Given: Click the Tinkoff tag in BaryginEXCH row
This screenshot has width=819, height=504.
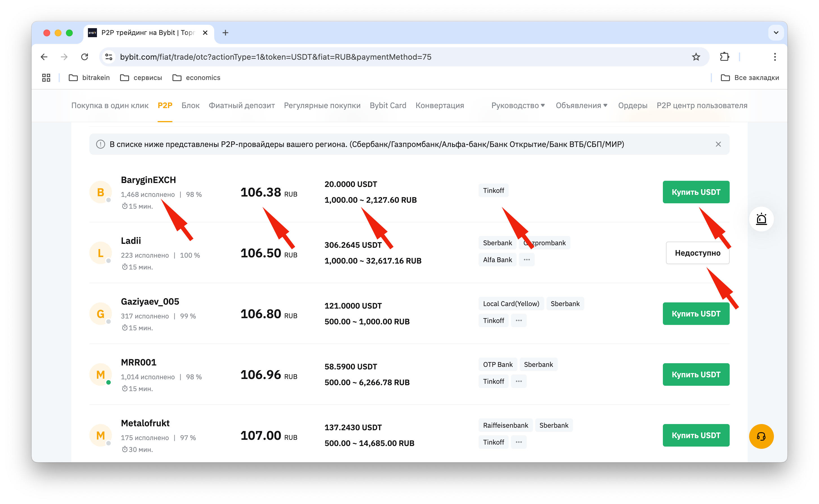Looking at the screenshot, I should click(493, 190).
